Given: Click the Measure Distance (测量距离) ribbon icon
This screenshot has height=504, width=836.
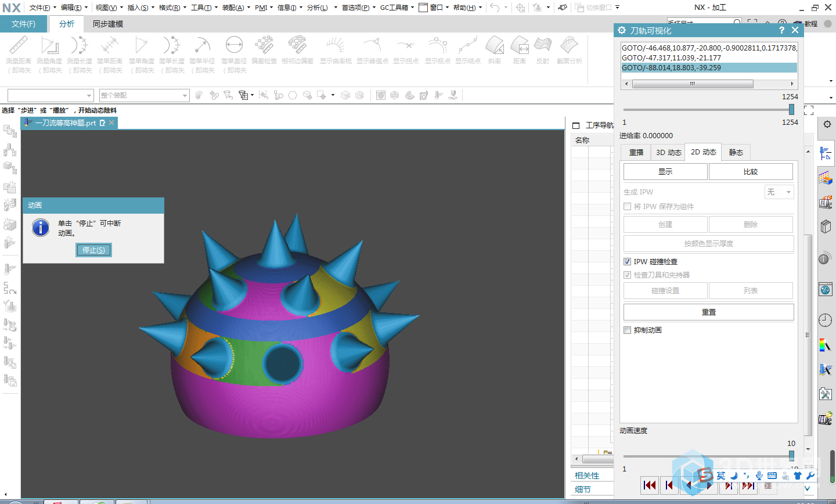Looking at the screenshot, I should click(x=19, y=45).
